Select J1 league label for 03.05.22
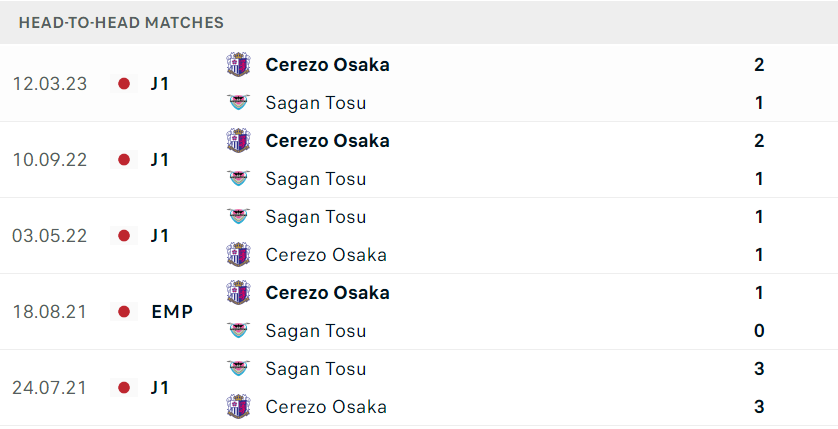This screenshot has height=429, width=838. (160, 236)
